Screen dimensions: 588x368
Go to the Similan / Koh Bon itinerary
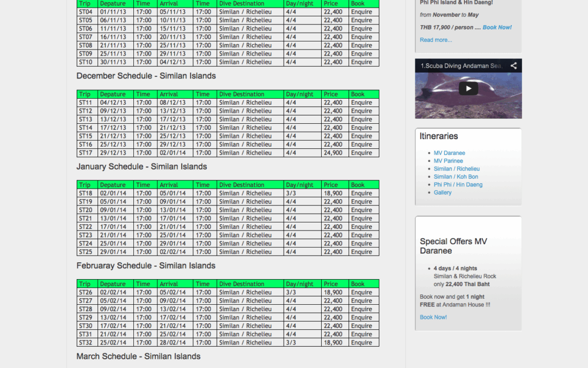[x=456, y=177]
